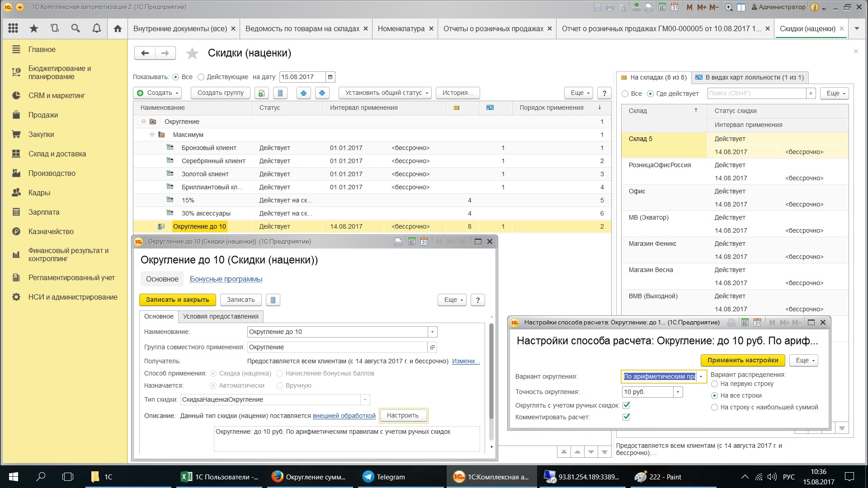Toggle Комментировать расчет checkbox

point(626,417)
